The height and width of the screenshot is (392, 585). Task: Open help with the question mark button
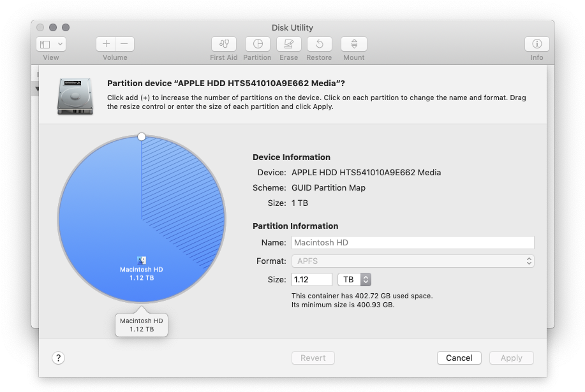coord(58,358)
